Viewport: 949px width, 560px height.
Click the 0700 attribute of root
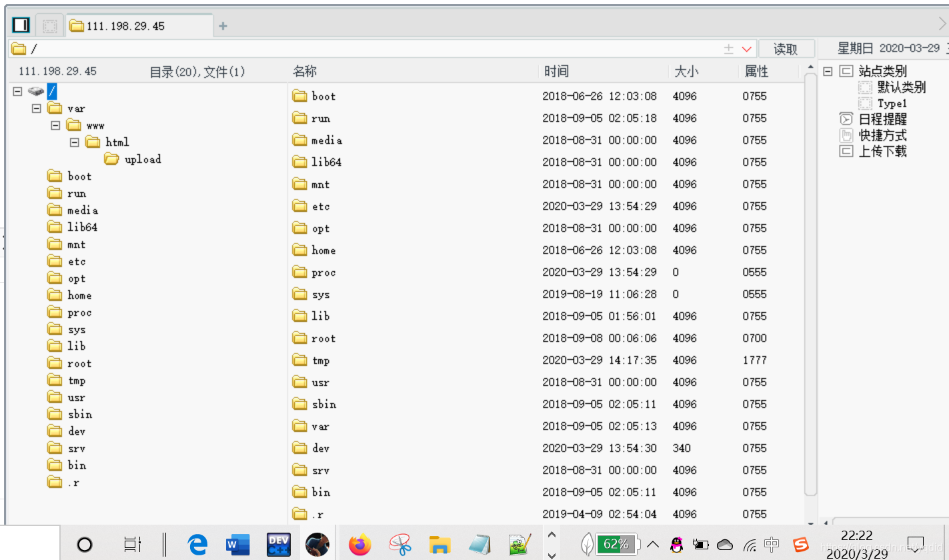[755, 338]
